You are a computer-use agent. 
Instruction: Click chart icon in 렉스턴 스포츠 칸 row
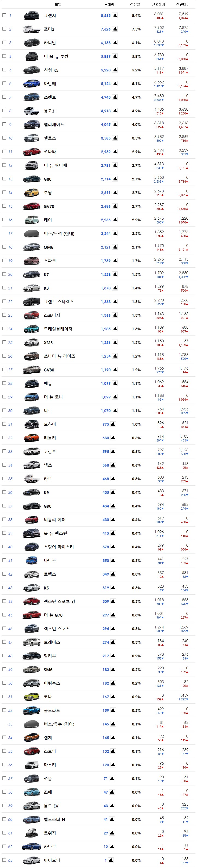tap(113, 601)
